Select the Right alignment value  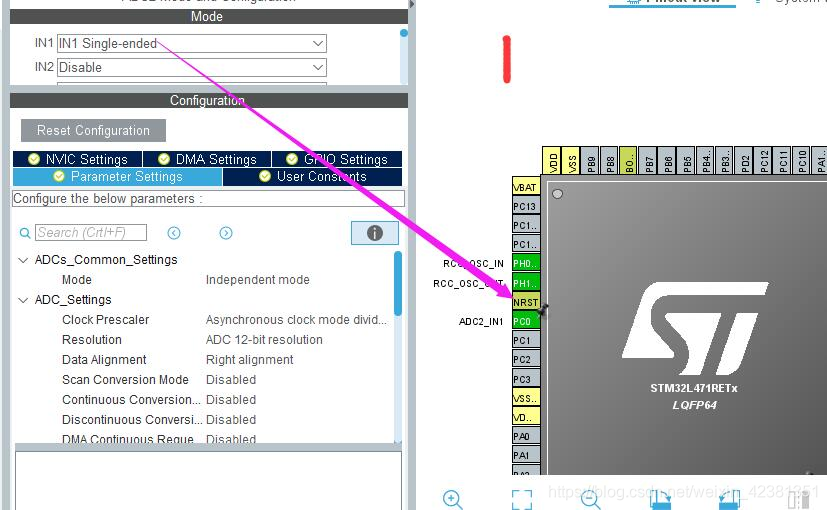click(x=249, y=360)
